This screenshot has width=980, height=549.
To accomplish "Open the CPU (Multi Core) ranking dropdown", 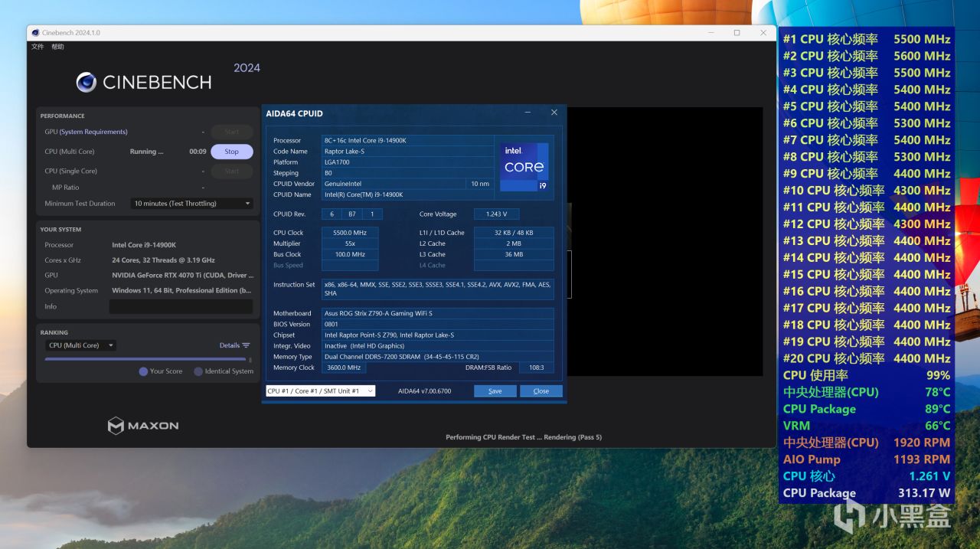I will point(80,345).
